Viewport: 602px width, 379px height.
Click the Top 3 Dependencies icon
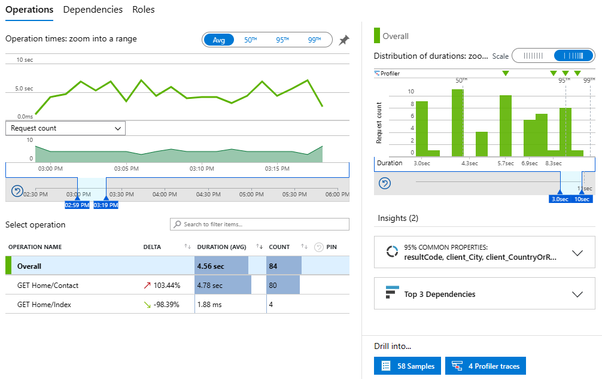pos(392,293)
